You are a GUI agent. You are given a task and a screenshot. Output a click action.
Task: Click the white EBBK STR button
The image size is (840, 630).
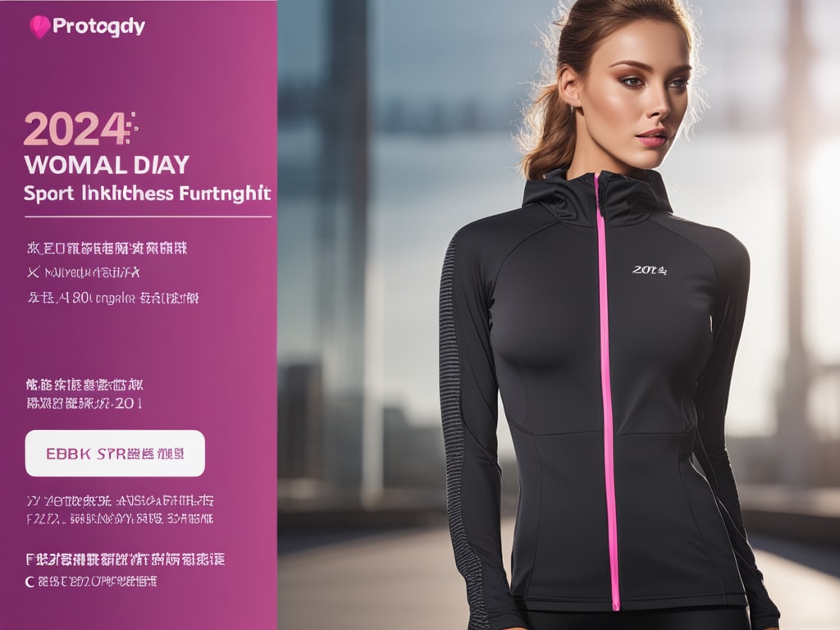[x=115, y=453]
